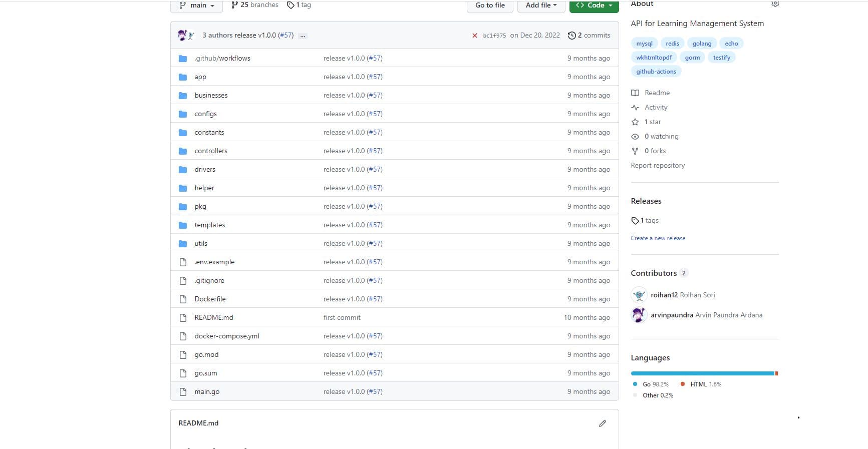Click roihan12 contributor avatar

pos(639,295)
